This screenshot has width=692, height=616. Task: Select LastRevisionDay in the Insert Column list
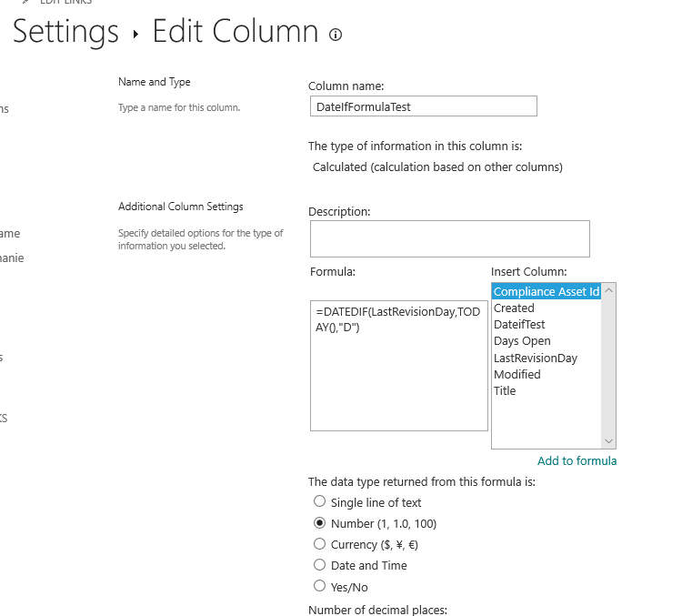[536, 358]
